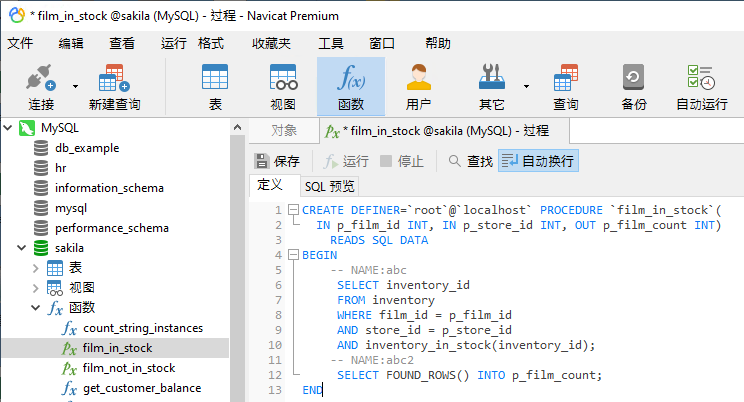
Task: Click the 函数 fx tree icon
Action: pos(55,308)
